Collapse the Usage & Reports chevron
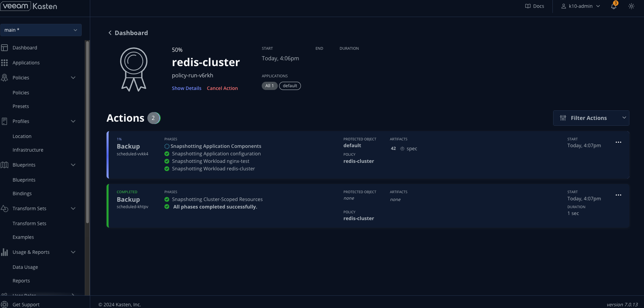 click(73, 252)
